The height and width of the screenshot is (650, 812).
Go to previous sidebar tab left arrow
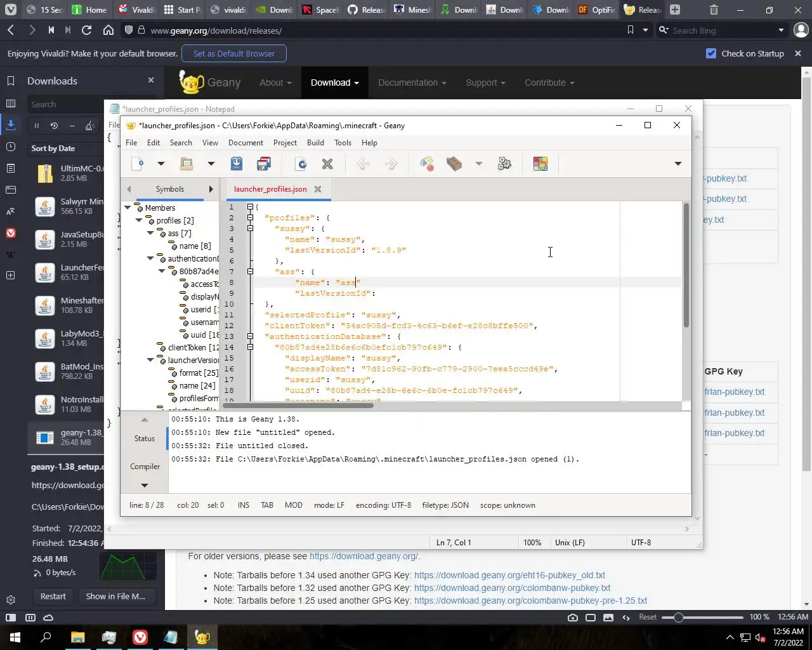[129, 189]
